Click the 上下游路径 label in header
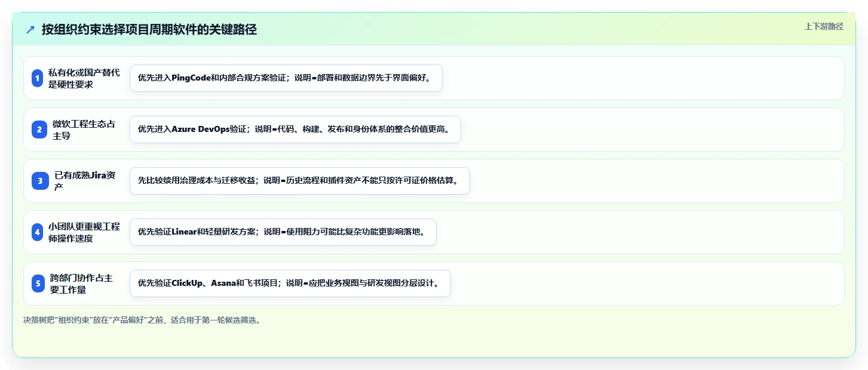868x370 pixels. [824, 26]
